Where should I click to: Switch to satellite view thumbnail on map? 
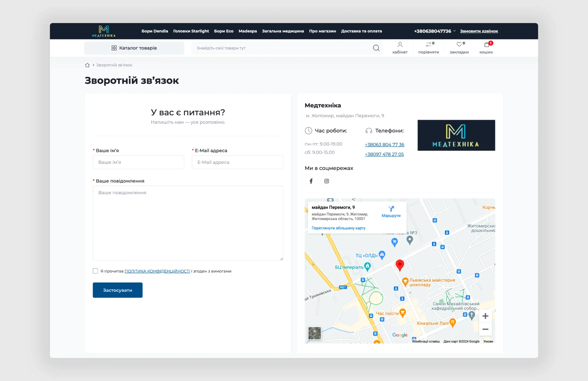(314, 333)
